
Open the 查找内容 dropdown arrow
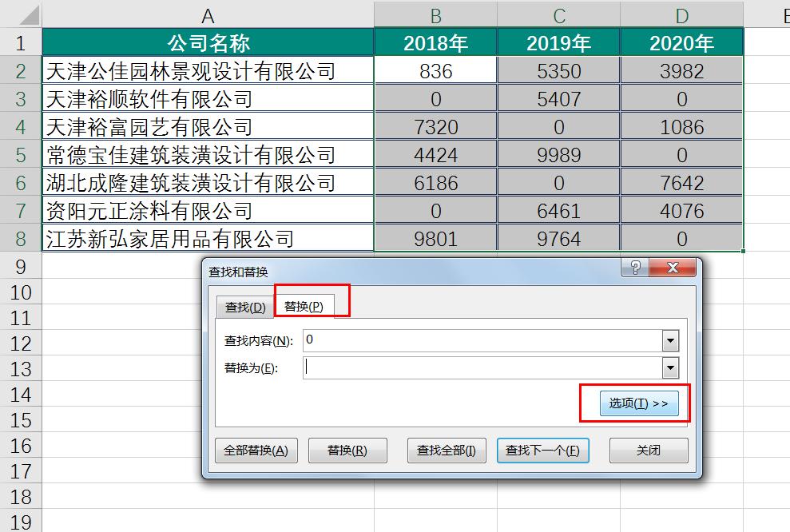click(671, 339)
